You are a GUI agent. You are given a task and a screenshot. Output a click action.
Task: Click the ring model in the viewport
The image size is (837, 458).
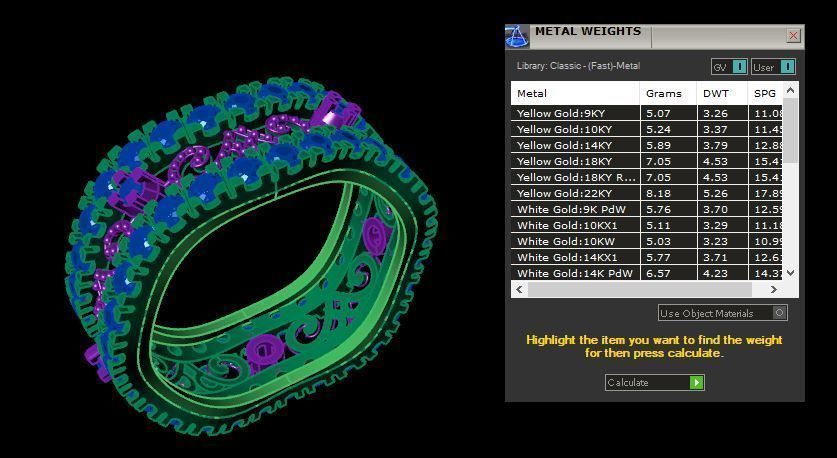click(x=251, y=256)
